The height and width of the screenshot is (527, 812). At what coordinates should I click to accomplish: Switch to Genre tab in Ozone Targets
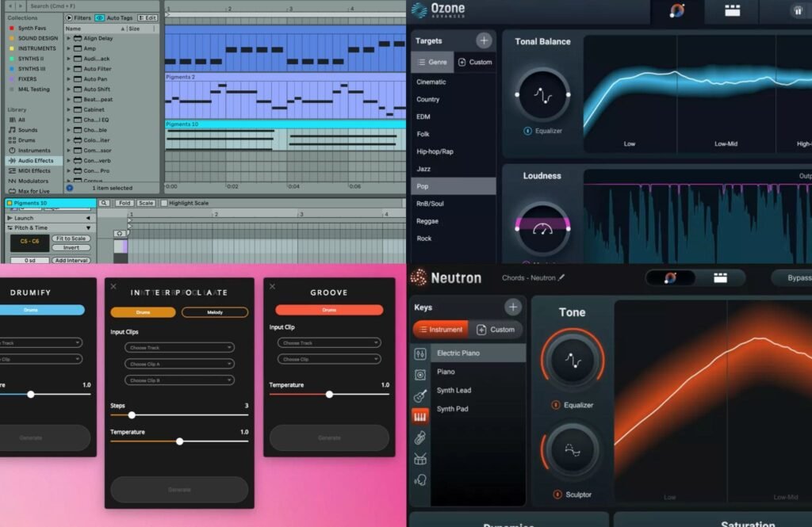pyautogui.click(x=432, y=62)
